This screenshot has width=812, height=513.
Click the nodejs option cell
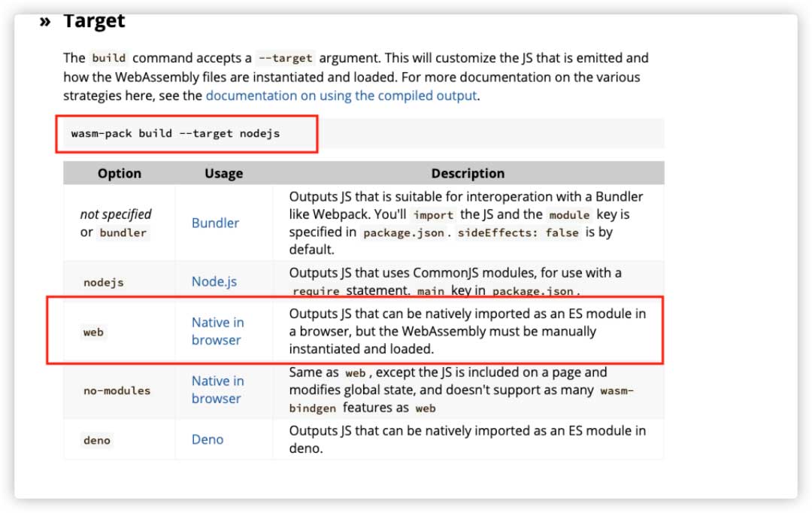103,283
